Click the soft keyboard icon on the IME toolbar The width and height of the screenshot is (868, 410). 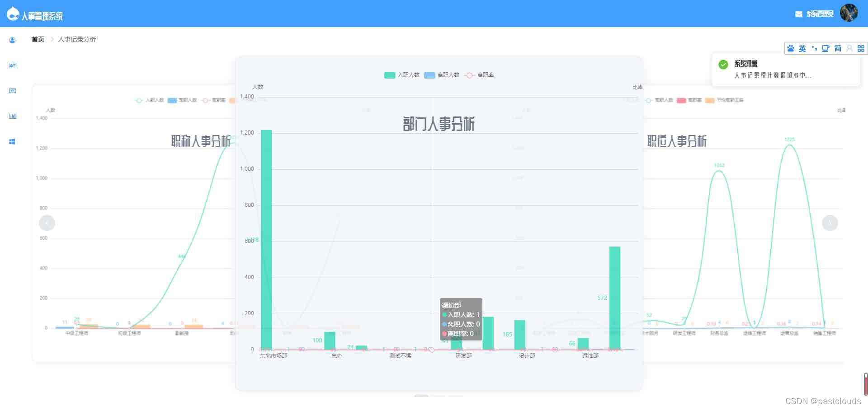click(826, 48)
